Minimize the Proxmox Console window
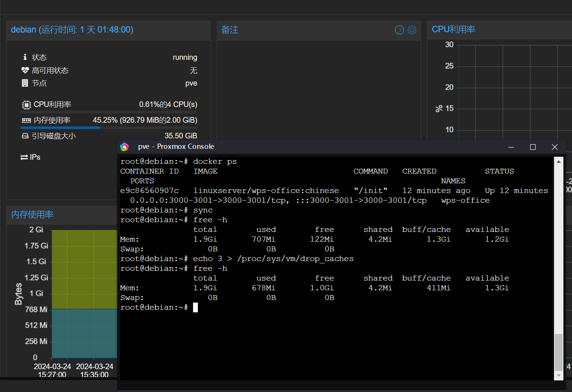Screen dimensions: 572x392 click(511, 147)
